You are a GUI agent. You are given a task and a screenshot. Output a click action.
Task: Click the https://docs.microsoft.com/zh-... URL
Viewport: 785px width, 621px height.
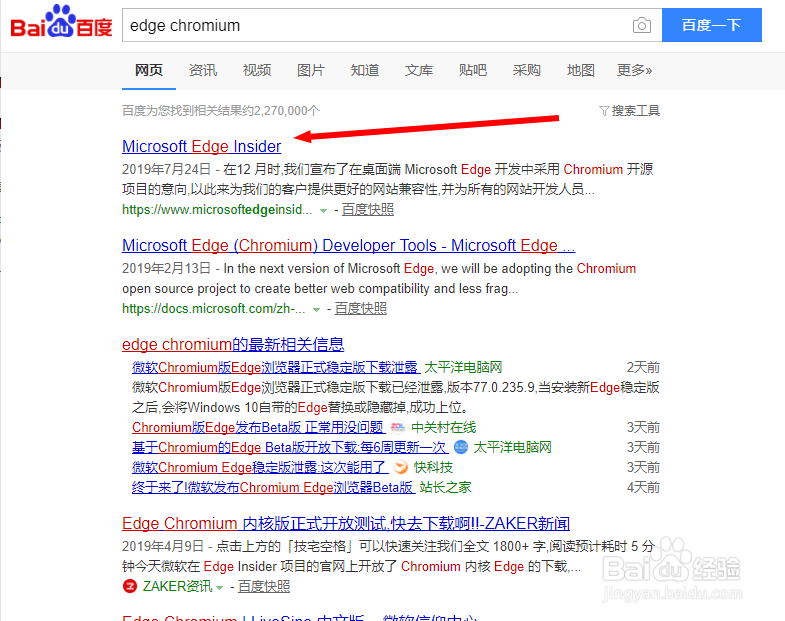click(214, 308)
